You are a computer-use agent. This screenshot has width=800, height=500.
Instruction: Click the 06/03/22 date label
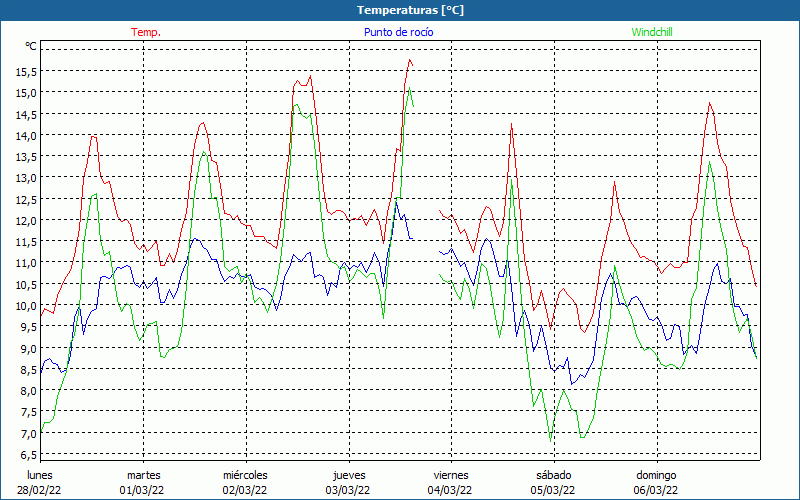[656, 490]
